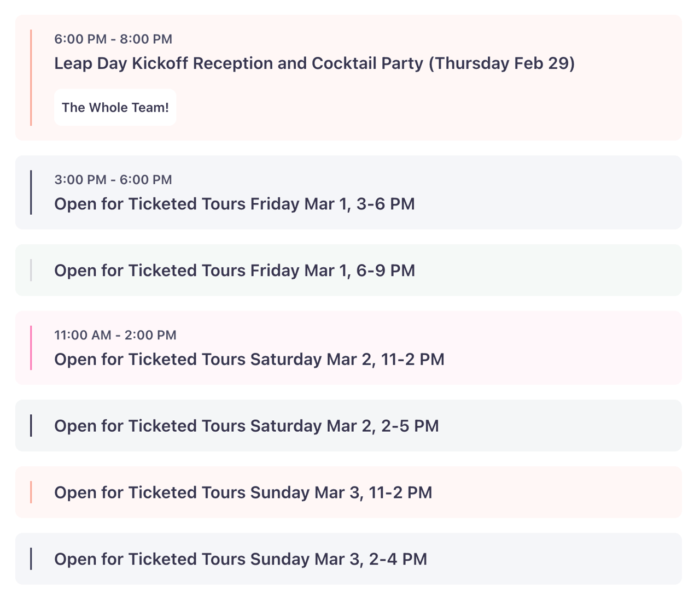The image size is (700, 593).
Task: Open Ticketed Tours Saturday Mar 2, 11-2 PM
Action: [x=249, y=359]
